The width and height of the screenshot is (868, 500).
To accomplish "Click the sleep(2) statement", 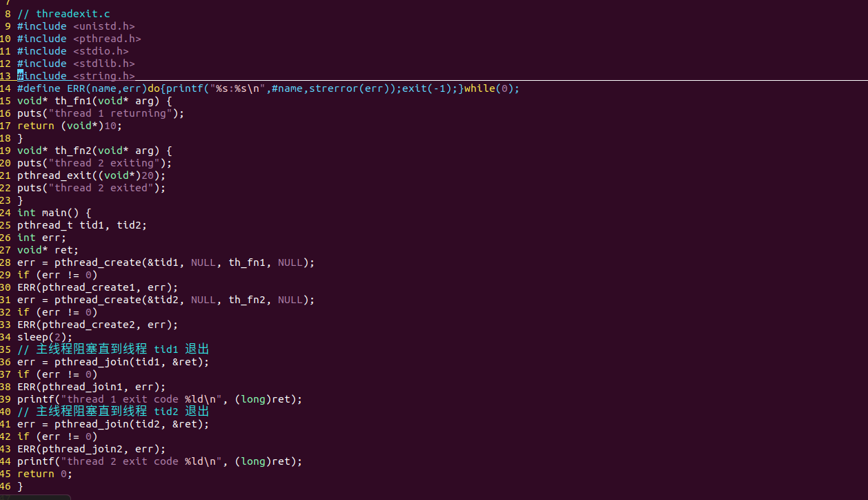I will tap(45, 337).
